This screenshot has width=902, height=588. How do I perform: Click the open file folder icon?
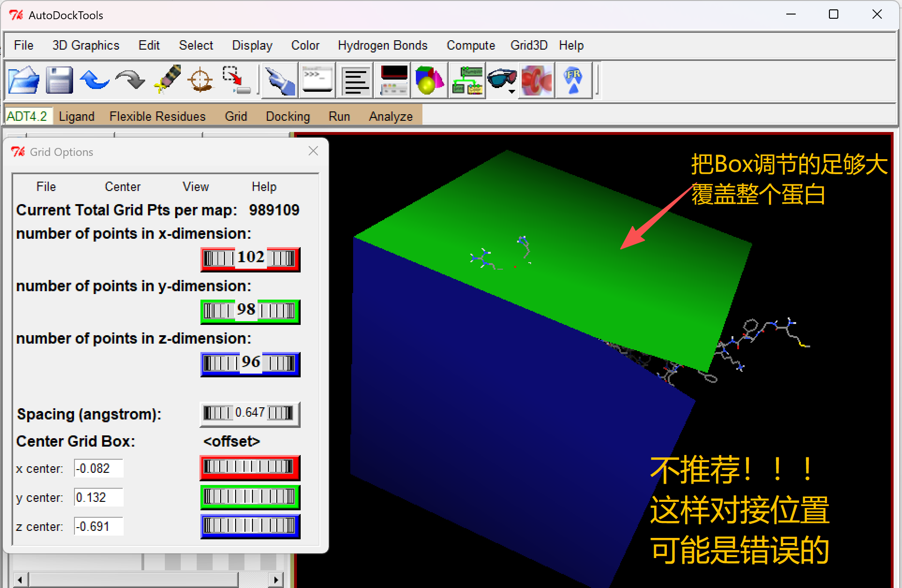pos(23,81)
